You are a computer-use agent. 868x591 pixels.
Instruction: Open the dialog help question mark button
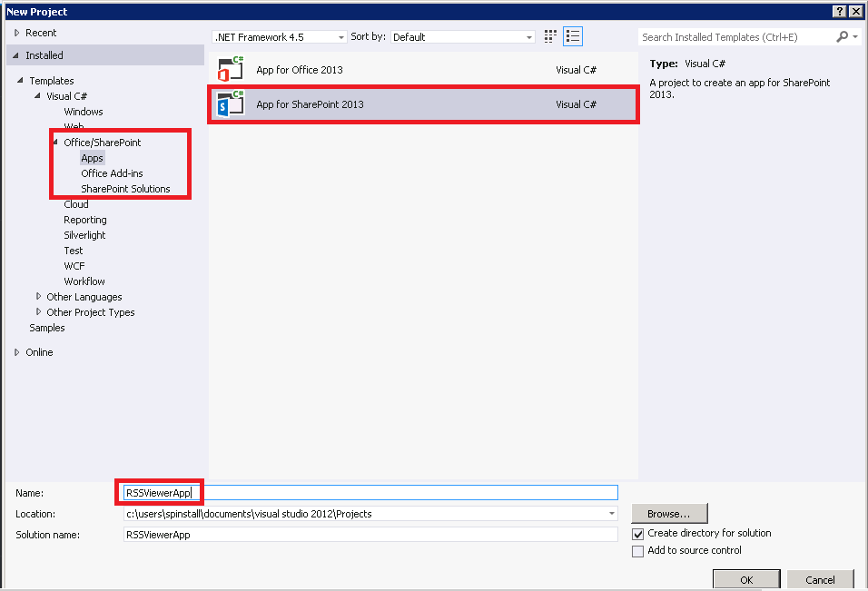[840, 12]
